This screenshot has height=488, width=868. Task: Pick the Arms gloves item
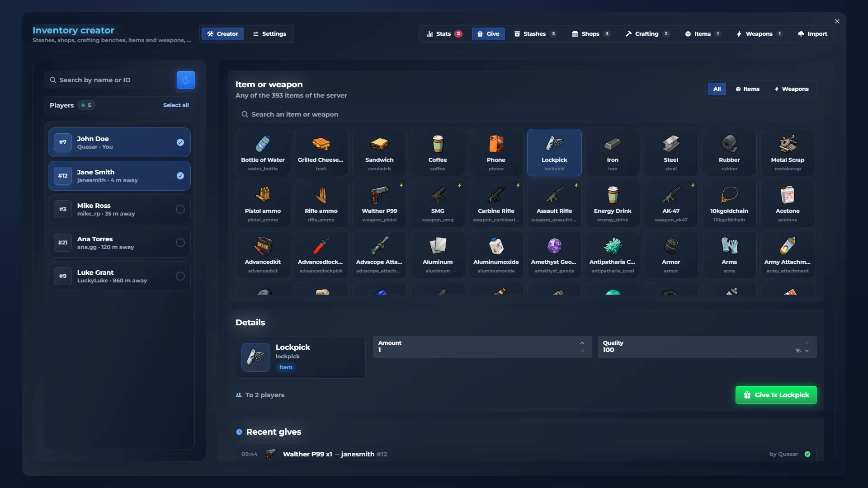(729, 254)
